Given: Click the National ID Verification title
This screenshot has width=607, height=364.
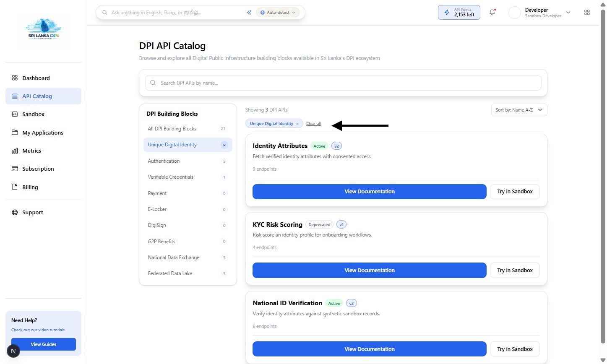Looking at the screenshot, I should coord(287,303).
